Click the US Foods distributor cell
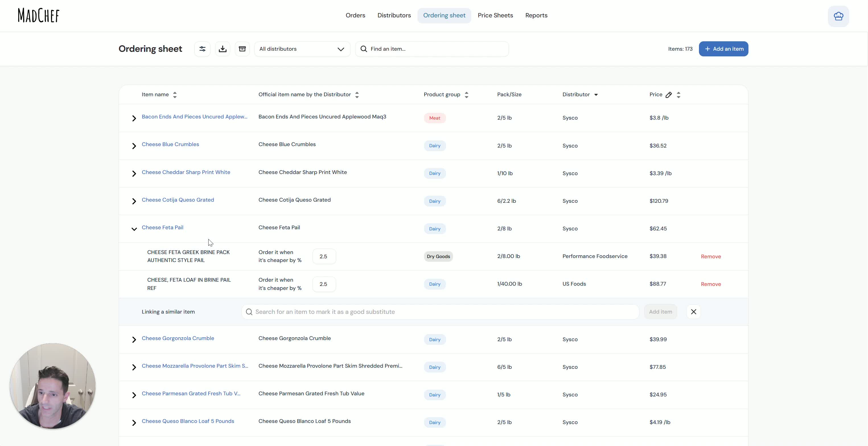Screen dimensions: 868x446 [574, 284]
